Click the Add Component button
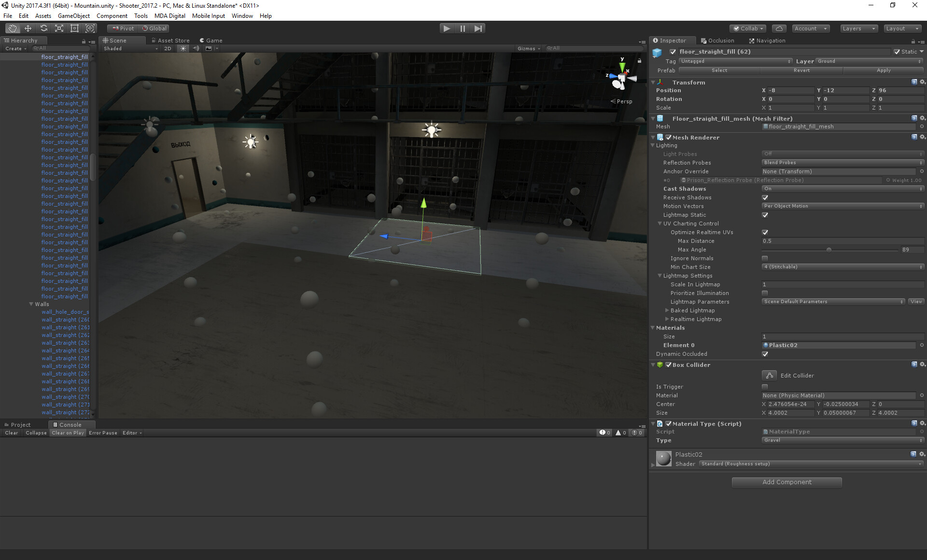 coord(787,482)
